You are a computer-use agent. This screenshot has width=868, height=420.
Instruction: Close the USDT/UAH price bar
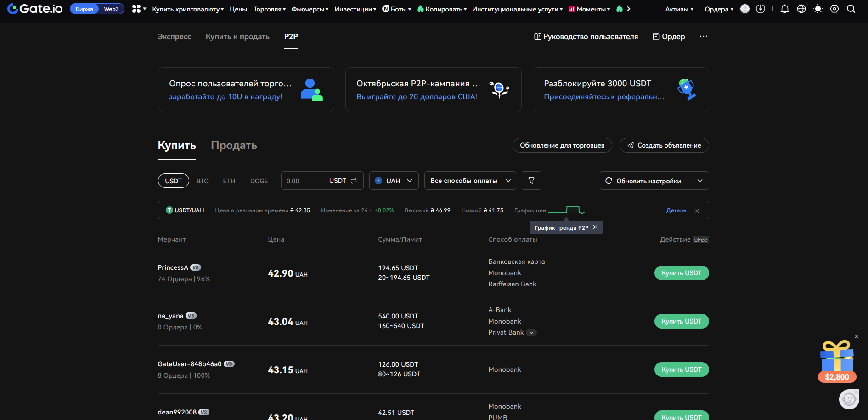697,210
